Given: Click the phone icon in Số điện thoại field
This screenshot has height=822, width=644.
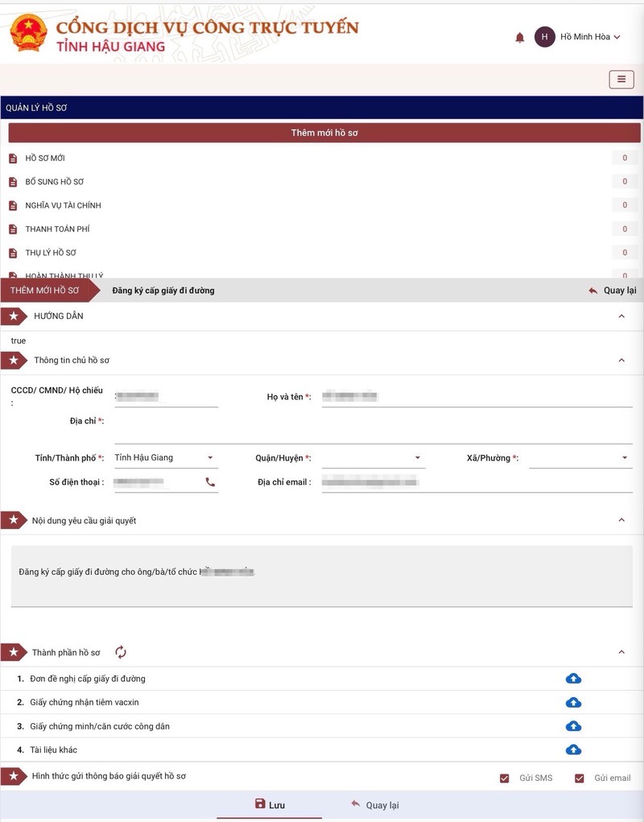Looking at the screenshot, I should coord(210,482).
